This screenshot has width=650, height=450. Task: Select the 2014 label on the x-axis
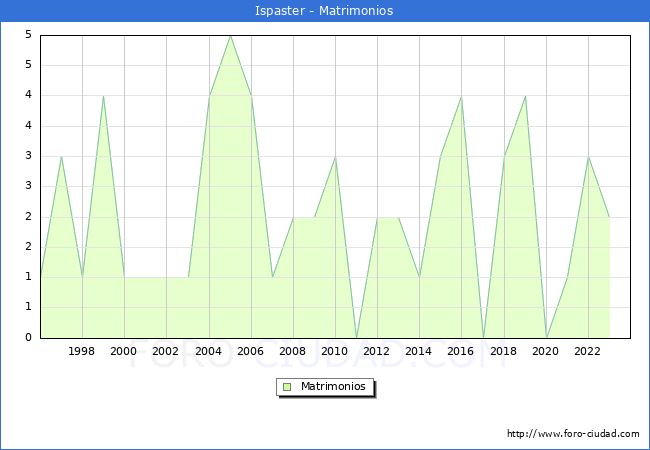pos(419,351)
